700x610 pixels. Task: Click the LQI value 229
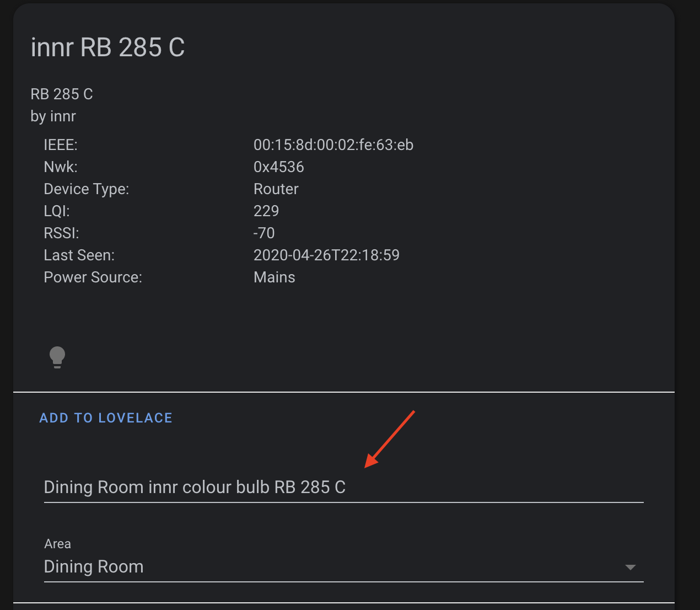(x=266, y=211)
